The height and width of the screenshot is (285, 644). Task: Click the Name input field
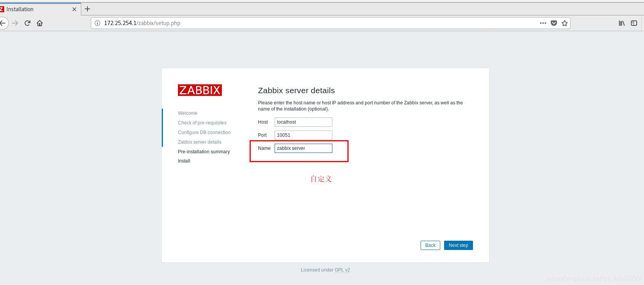click(x=304, y=148)
